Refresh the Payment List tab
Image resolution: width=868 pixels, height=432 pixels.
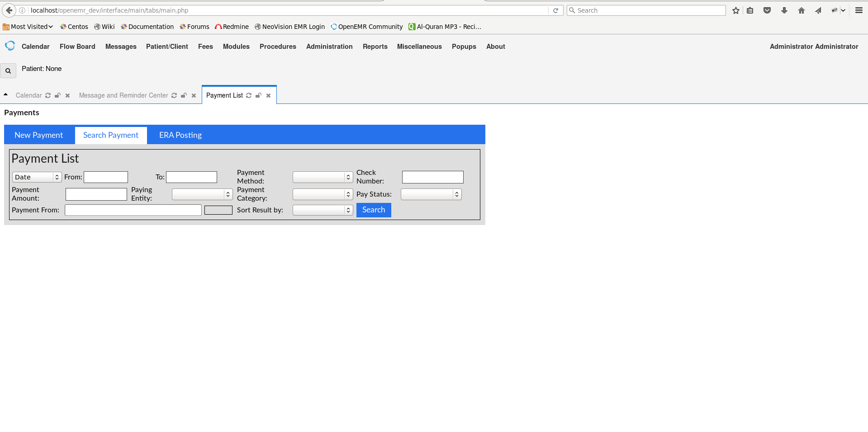[x=249, y=95]
